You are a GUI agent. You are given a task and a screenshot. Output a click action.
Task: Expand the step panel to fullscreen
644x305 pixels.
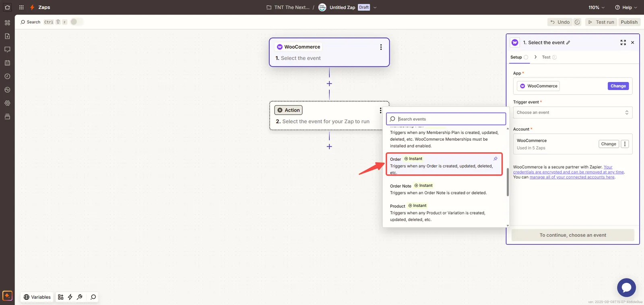click(x=623, y=43)
